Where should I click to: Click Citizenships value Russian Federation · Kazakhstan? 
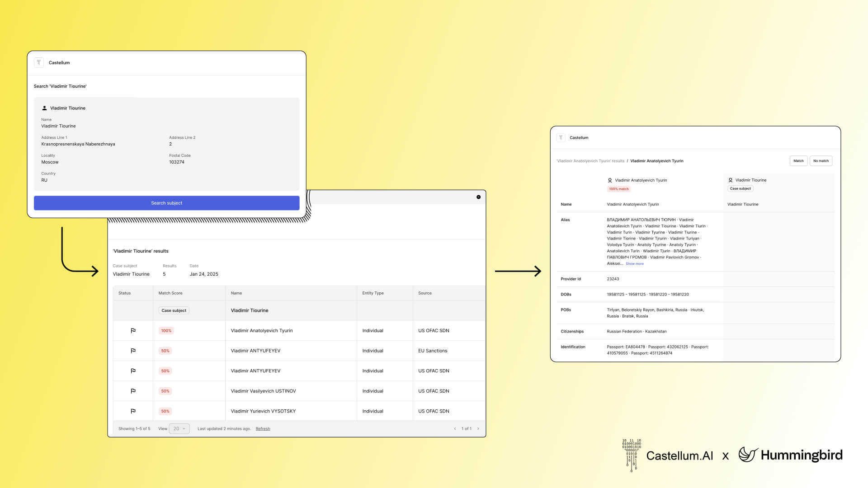tap(637, 332)
